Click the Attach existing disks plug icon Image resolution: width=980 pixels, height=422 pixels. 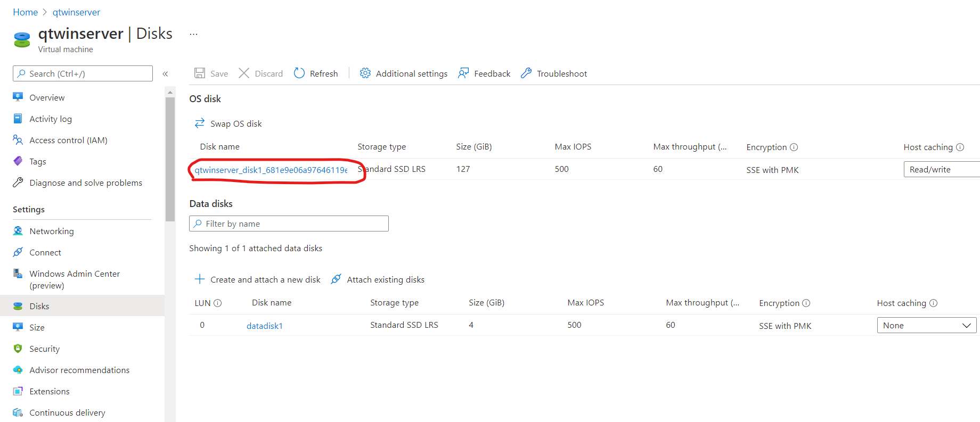(x=336, y=279)
